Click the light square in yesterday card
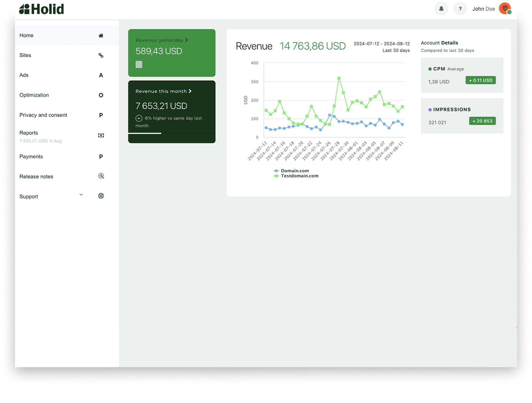Screen dimensions: 532x403 tap(139, 64)
